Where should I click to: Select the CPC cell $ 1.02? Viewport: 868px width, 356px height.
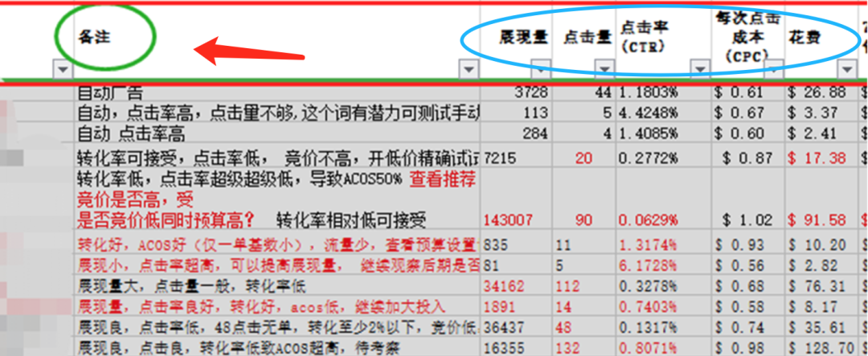tap(748, 200)
